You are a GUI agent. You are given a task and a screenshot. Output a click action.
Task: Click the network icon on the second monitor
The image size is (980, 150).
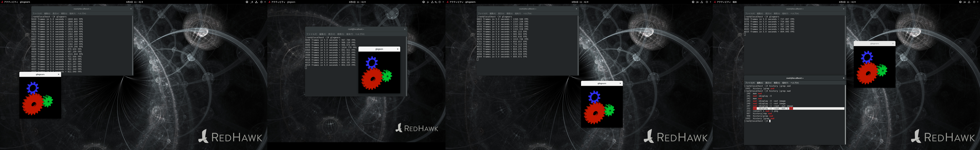432,2
